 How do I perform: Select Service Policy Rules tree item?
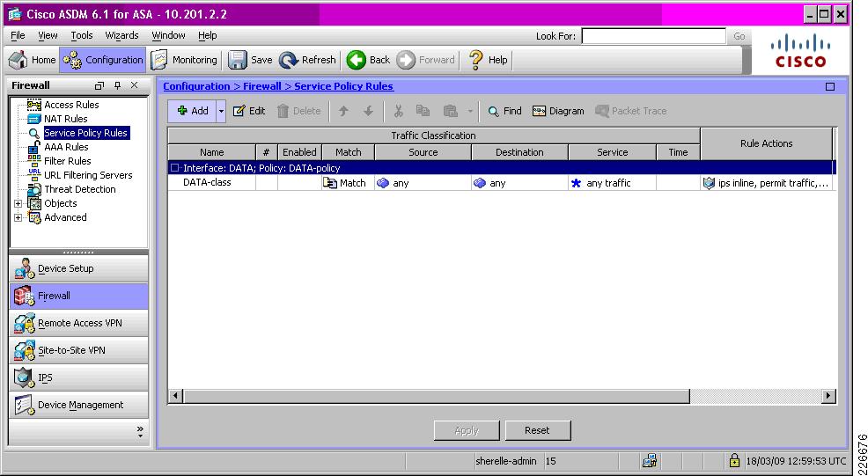click(x=85, y=133)
